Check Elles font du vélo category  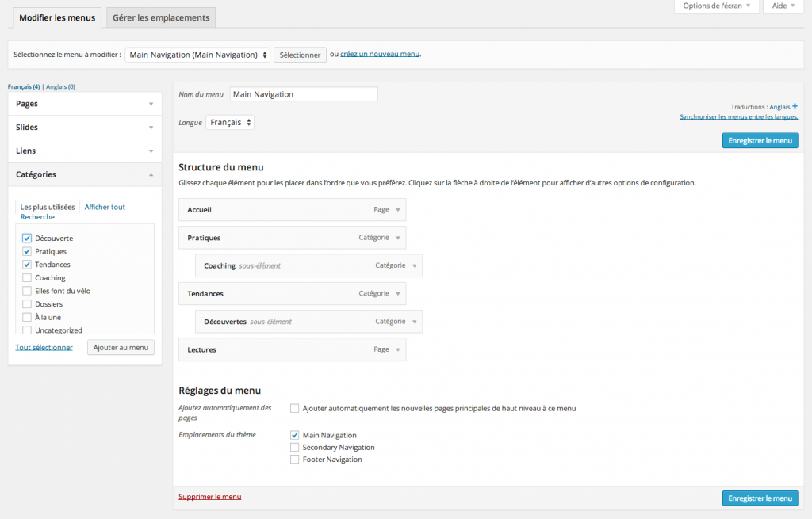click(27, 291)
